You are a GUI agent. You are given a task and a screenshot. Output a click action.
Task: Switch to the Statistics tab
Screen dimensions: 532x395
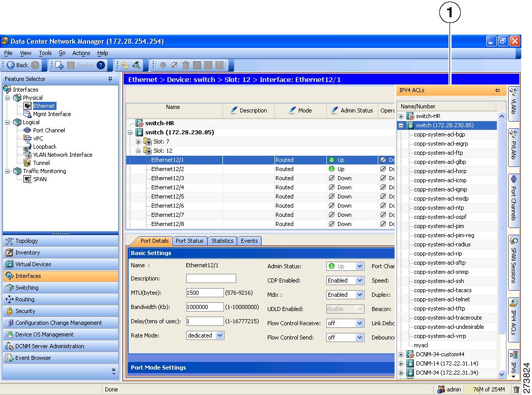(222, 241)
